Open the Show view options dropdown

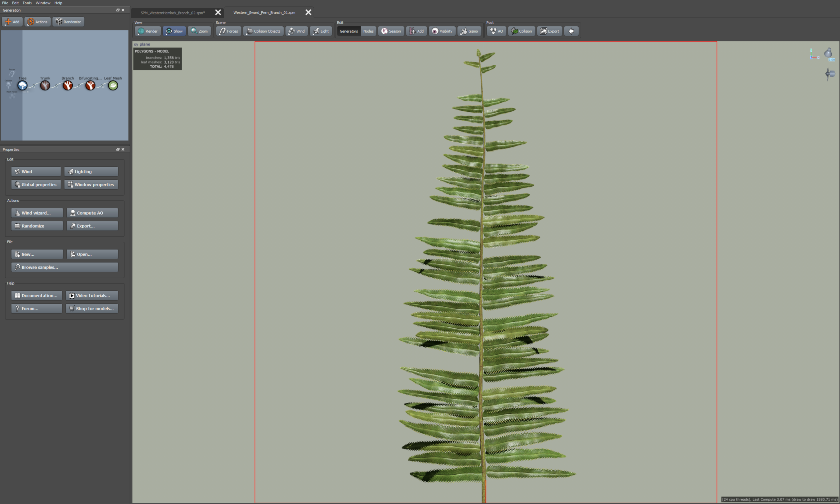click(174, 31)
